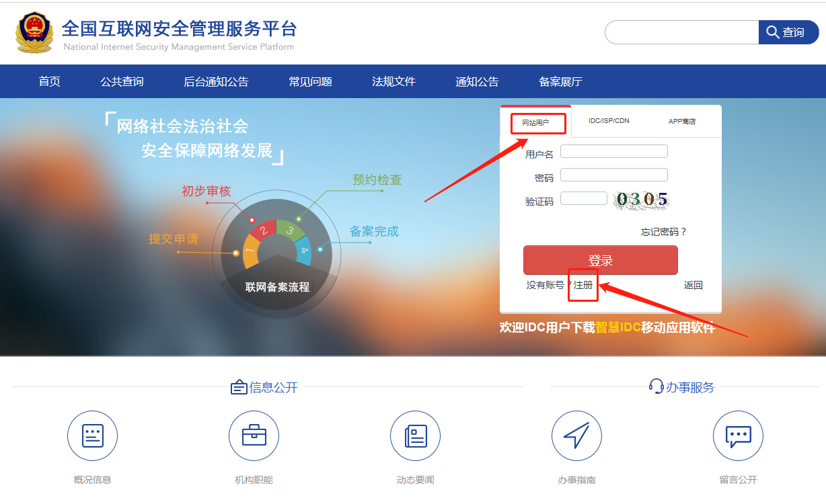The image size is (826, 504).
Task: Click the 注册 register link
Action: coord(583,285)
